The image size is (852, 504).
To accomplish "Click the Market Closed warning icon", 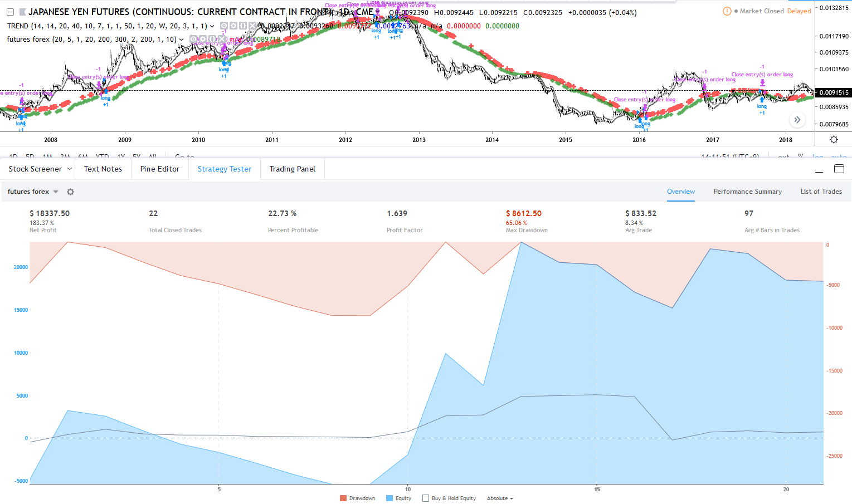I will pyautogui.click(x=727, y=11).
